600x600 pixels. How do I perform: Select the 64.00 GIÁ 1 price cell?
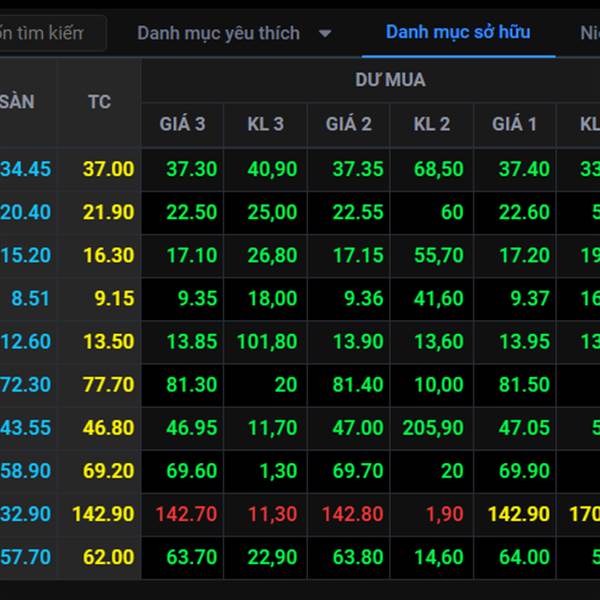(x=524, y=557)
